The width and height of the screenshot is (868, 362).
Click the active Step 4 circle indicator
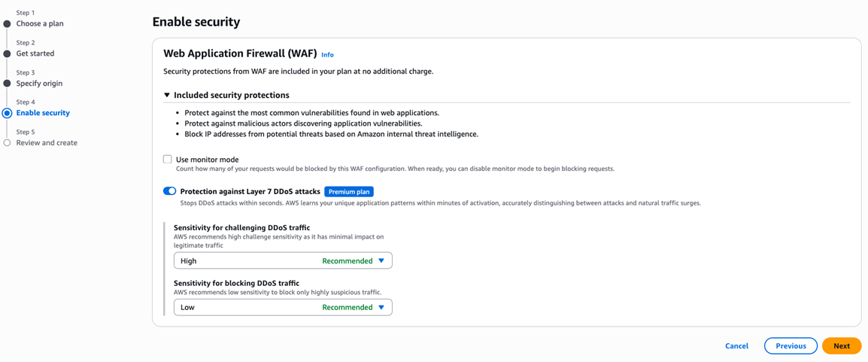(7, 113)
